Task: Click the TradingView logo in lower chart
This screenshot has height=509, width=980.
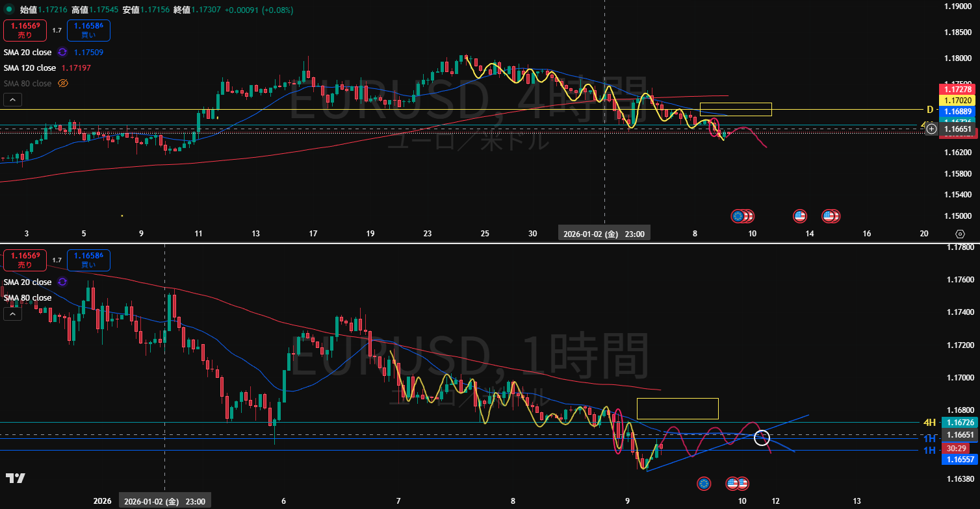Action: [x=15, y=478]
